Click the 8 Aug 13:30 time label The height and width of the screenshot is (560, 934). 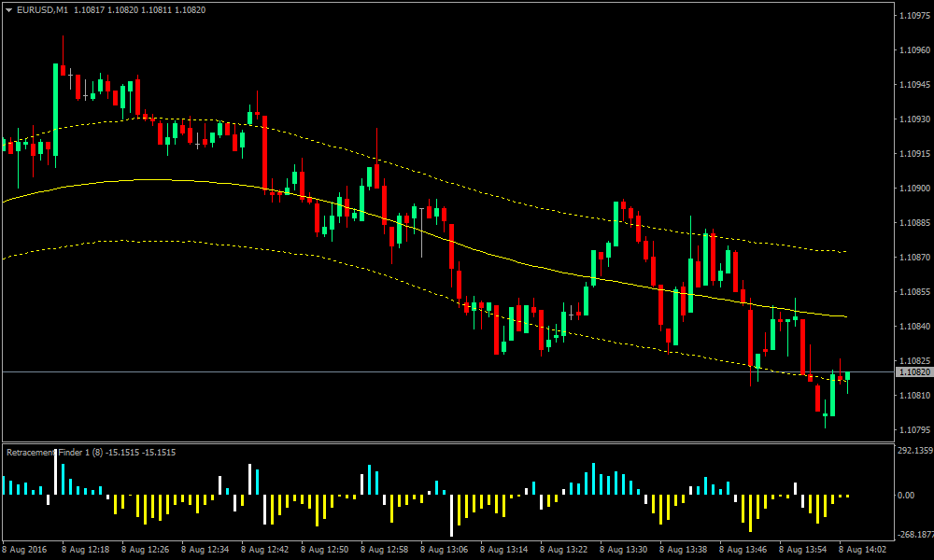(622, 548)
